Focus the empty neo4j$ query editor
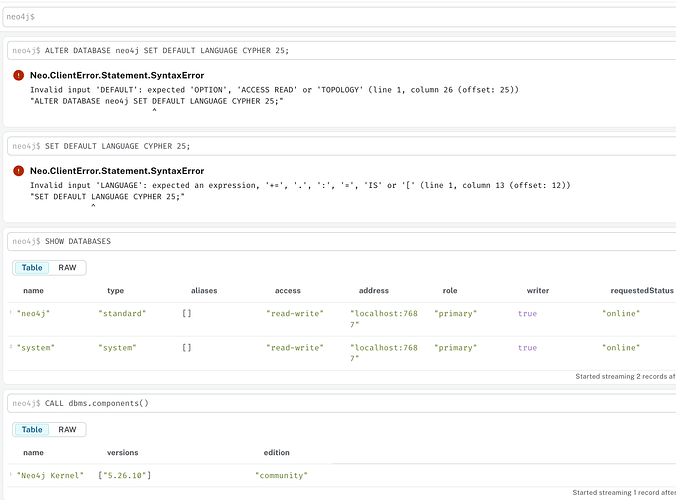This screenshot has height=500, width=676. coord(339,17)
